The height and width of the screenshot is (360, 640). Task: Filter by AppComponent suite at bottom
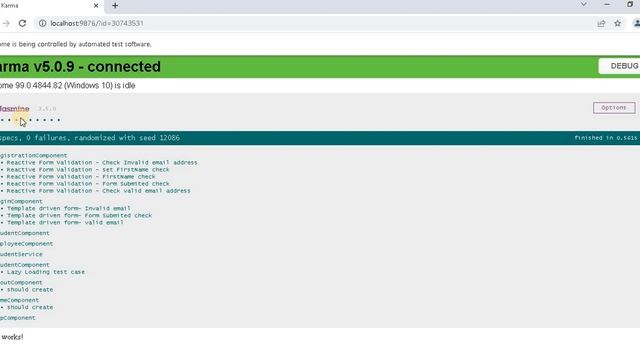click(x=18, y=318)
